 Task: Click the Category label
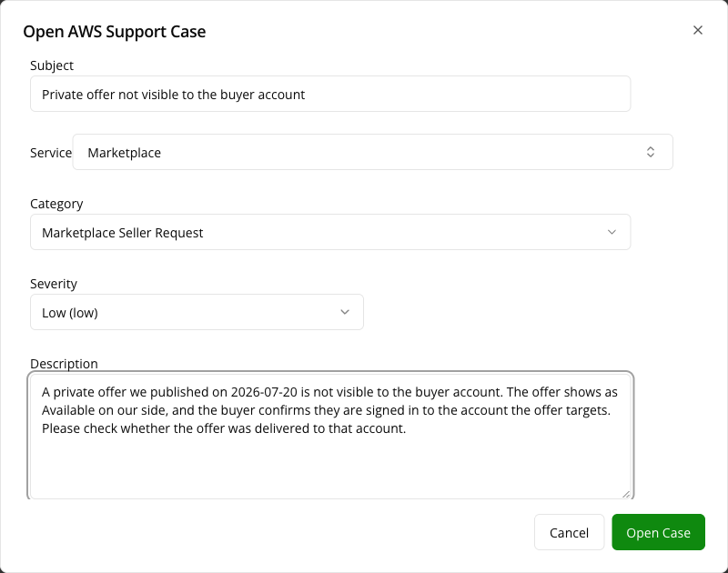click(x=56, y=204)
